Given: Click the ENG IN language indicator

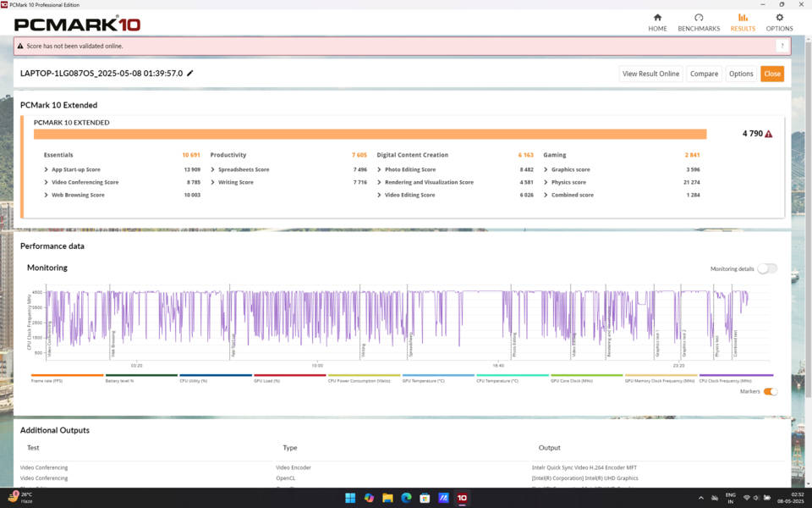Looking at the screenshot, I should [x=730, y=498].
